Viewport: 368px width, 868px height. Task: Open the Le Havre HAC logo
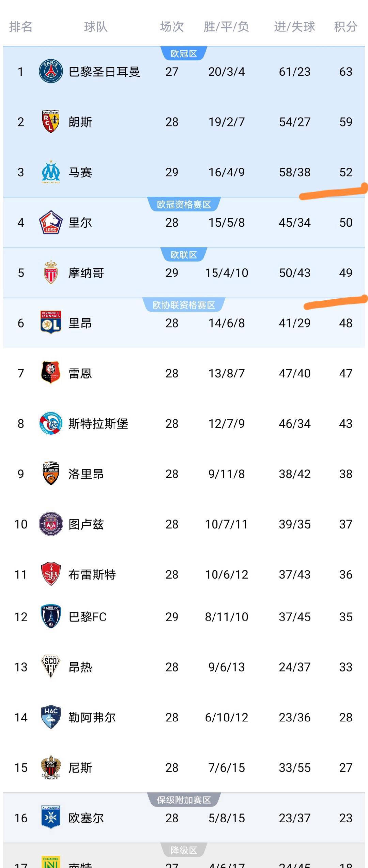click(x=51, y=717)
